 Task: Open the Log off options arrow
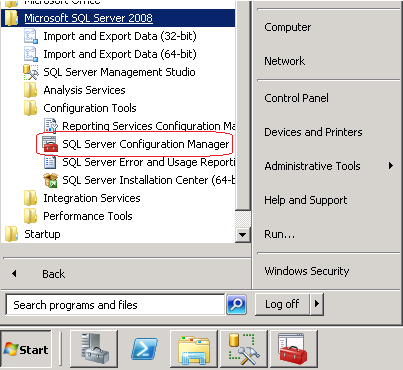[x=317, y=304]
